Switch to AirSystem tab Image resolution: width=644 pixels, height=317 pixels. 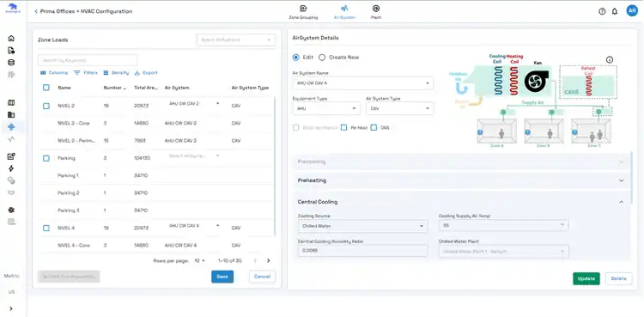(344, 12)
